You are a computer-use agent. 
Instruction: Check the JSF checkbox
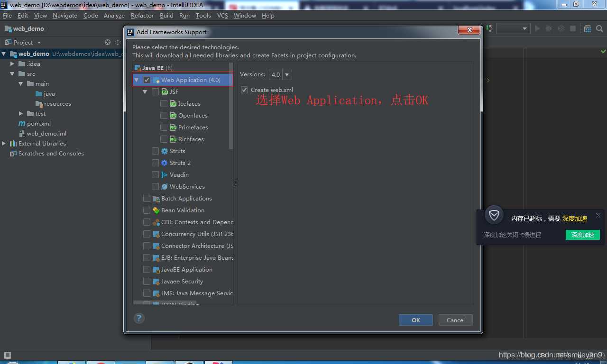coord(155,92)
